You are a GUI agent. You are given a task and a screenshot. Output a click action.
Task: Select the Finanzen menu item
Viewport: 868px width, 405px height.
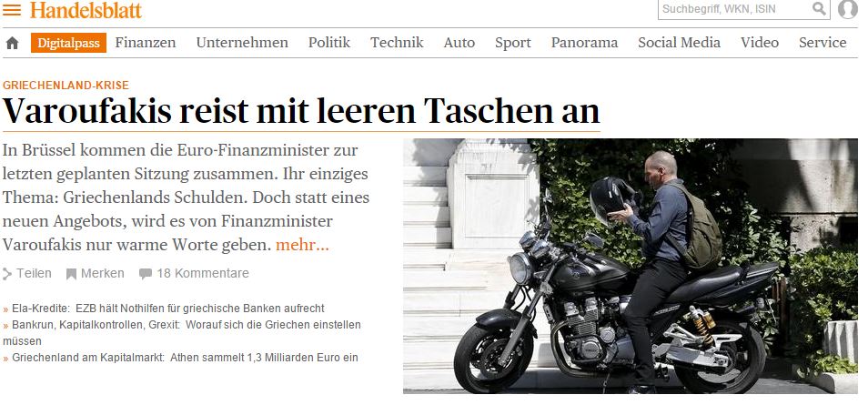[x=146, y=43]
